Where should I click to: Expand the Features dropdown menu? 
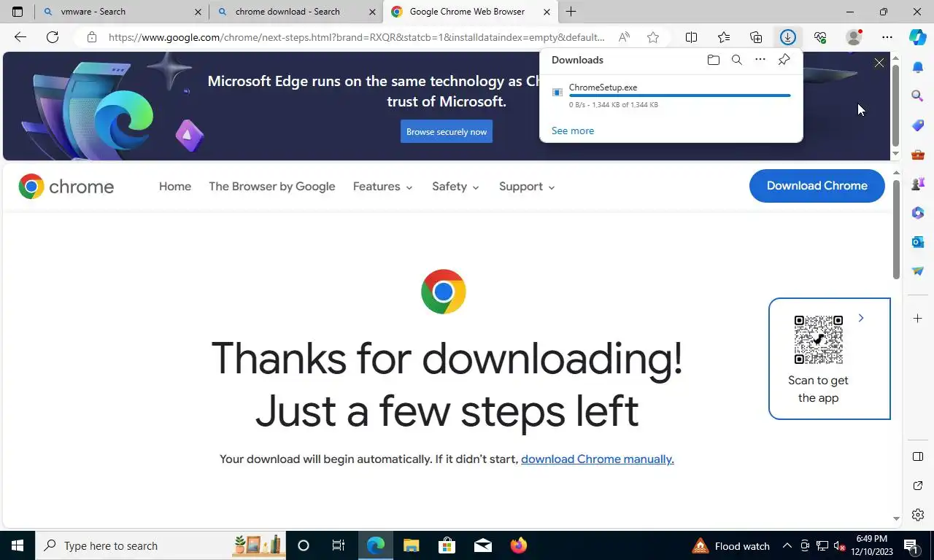(x=382, y=186)
